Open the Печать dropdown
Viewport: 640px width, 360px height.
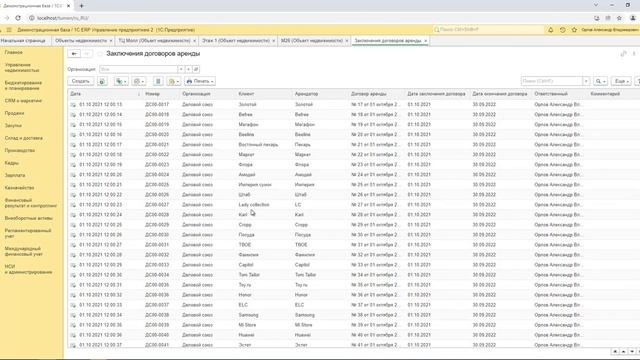[x=200, y=81]
